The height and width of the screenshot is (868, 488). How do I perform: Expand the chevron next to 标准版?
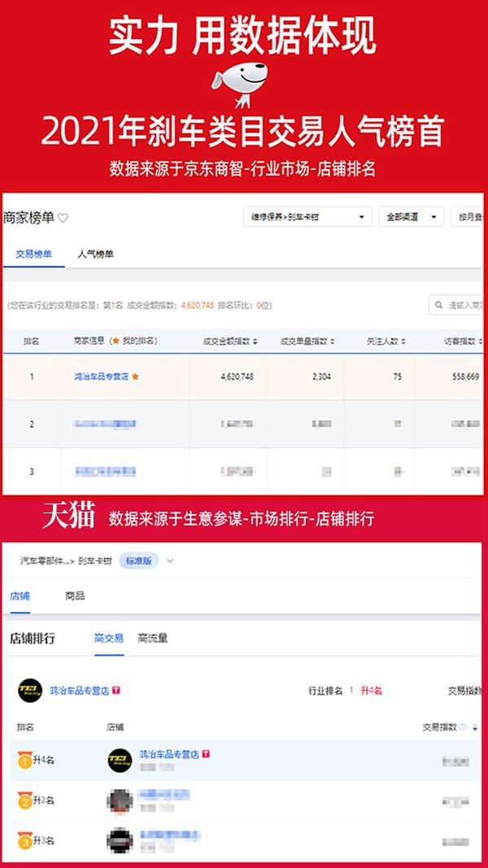(x=169, y=560)
